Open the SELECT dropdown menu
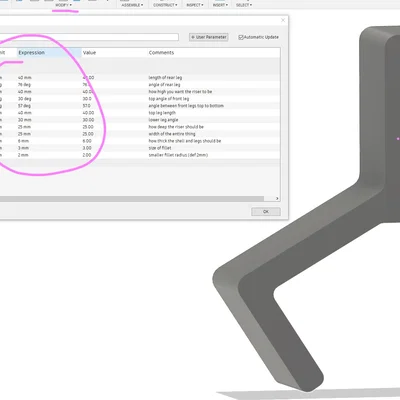This screenshot has width=400, height=400. (244, 5)
